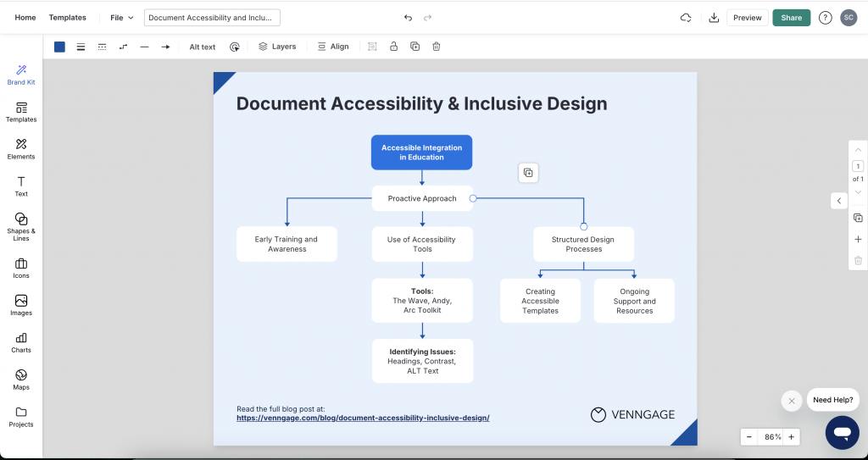The height and width of the screenshot is (460, 868).
Task: Open Charts panel in sidebar
Action: pos(21,342)
